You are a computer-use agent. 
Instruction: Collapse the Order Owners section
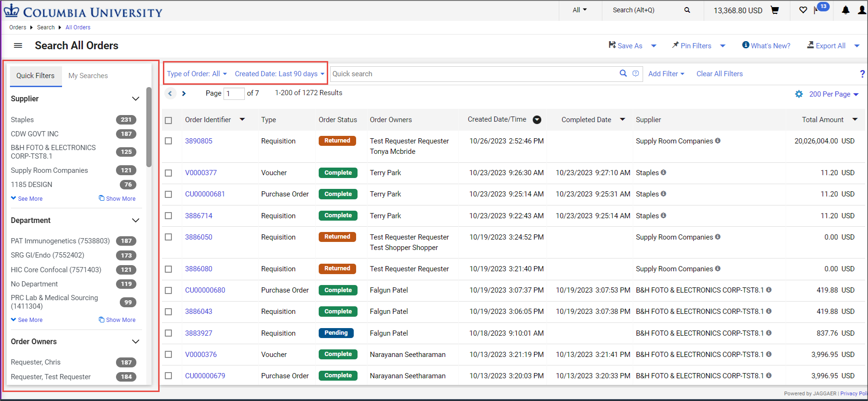coord(135,342)
